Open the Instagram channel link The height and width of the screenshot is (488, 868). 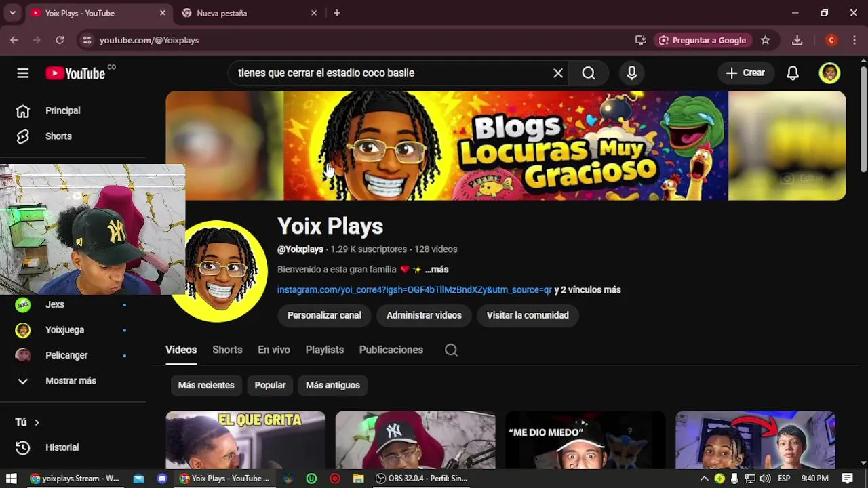click(414, 290)
